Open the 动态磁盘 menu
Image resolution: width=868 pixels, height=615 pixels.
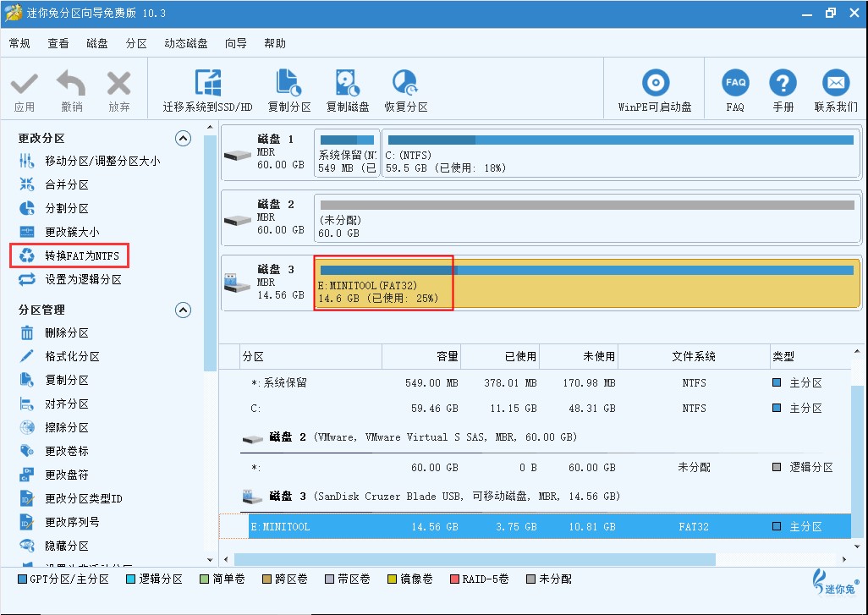coord(186,43)
